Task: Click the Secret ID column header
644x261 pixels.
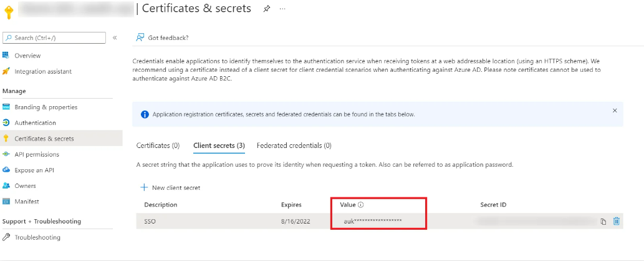Action: tap(493, 205)
